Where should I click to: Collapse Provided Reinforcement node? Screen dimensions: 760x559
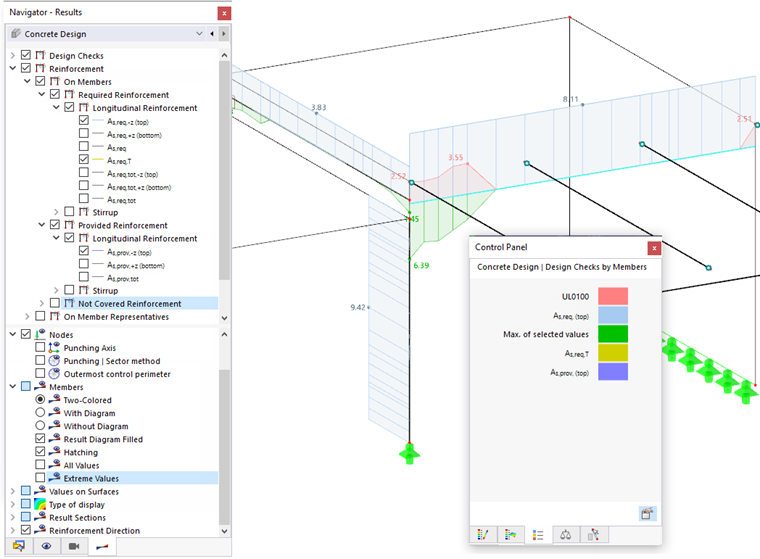42,225
